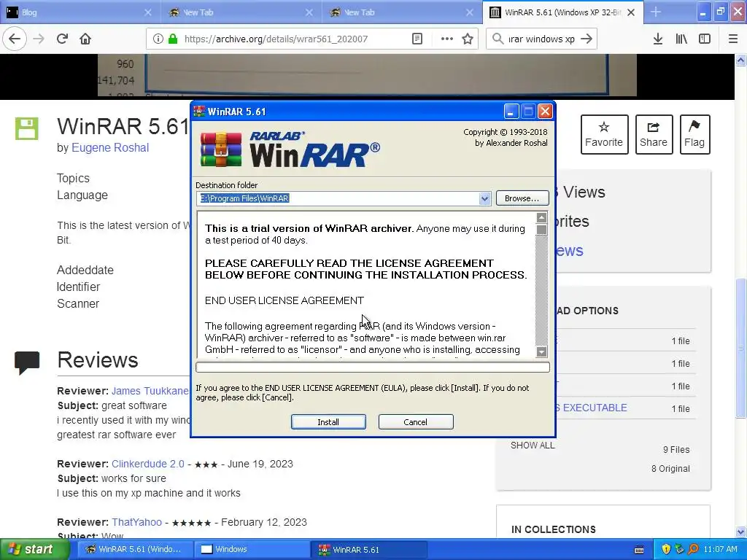Click the green padlock security icon
Image resolution: width=747 pixels, height=560 pixels.
[173, 39]
